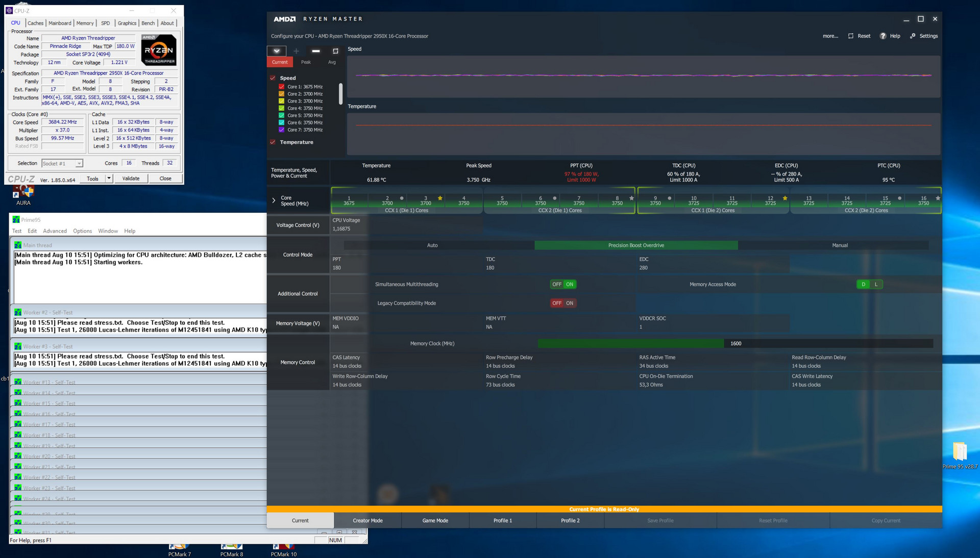Toggle Legacy Compatibility Mode switch

(563, 303)
